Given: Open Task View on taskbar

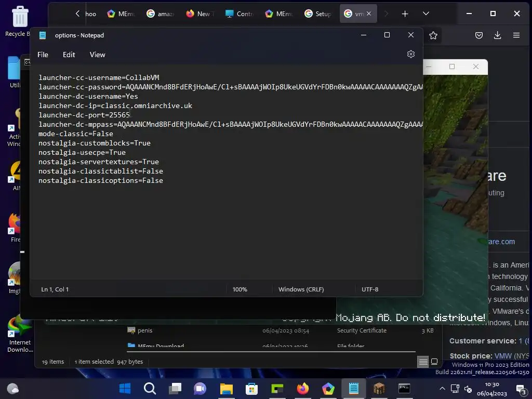Looking at the screenshot, I should pyautogui.click(x=175, y=389).
